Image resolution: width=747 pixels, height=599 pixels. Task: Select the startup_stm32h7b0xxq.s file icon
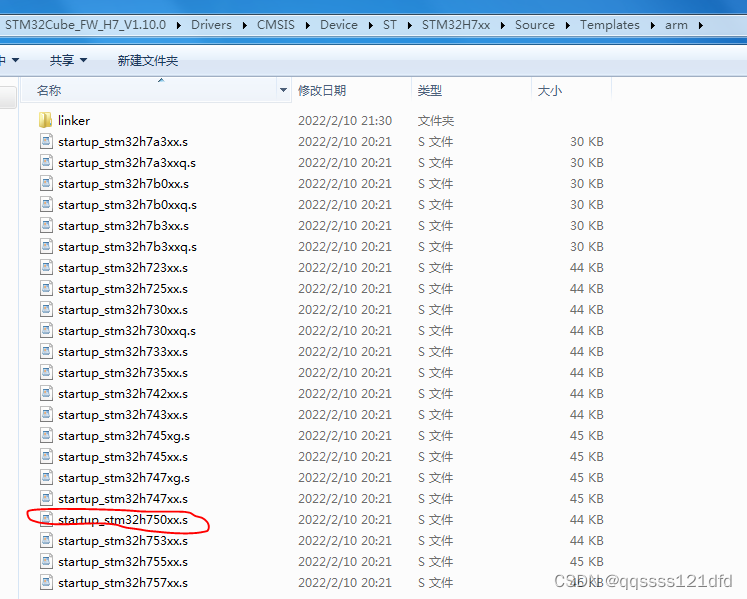46,204
